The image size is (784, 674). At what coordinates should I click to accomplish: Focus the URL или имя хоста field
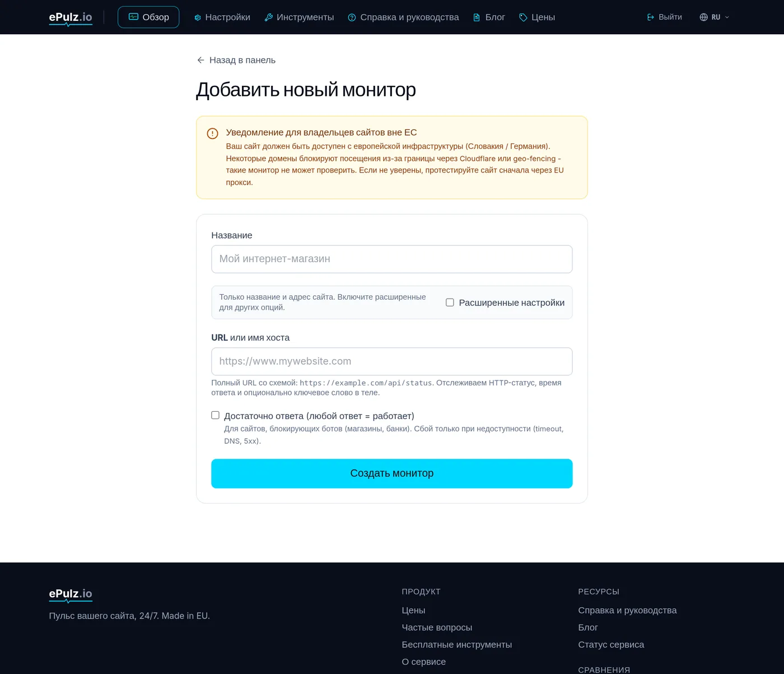pos(392,361)
